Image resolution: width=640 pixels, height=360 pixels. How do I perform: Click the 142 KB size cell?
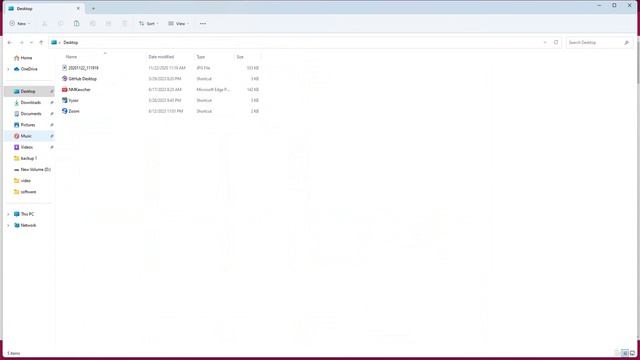coord(253,89)
